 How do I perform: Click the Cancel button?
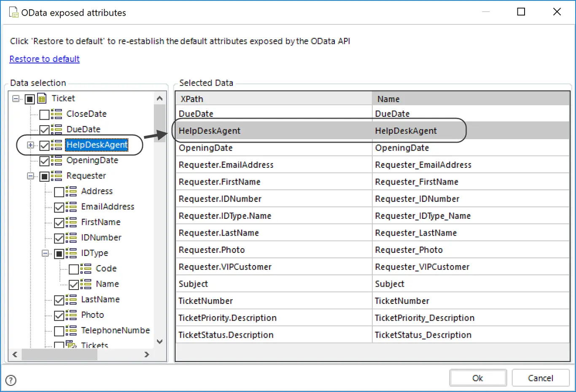click(541, 378)
